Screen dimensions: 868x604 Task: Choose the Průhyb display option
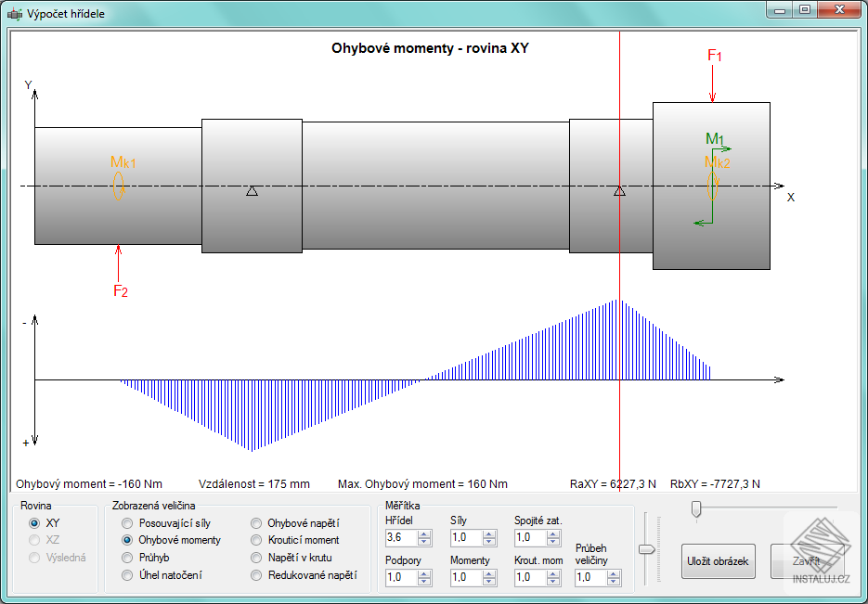[128, 558]
